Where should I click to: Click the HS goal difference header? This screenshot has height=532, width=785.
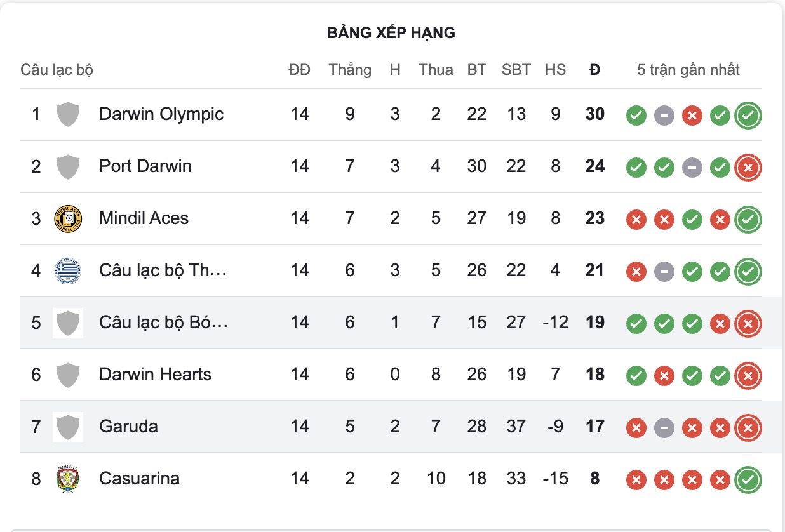[555, 70]
